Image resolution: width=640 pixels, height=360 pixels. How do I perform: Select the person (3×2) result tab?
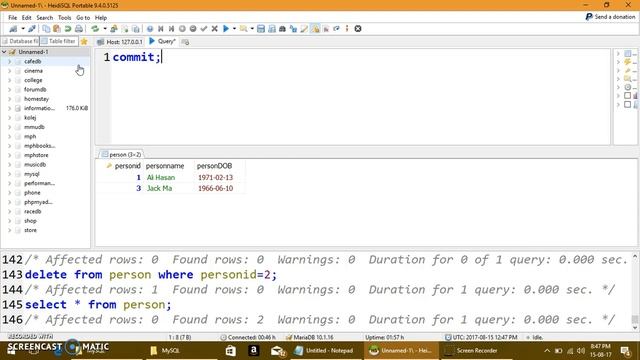[x=121, y=154]
